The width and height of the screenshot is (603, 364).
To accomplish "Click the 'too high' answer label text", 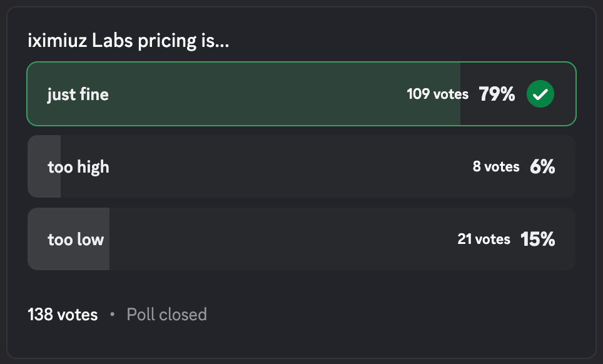I will [78, 167].
